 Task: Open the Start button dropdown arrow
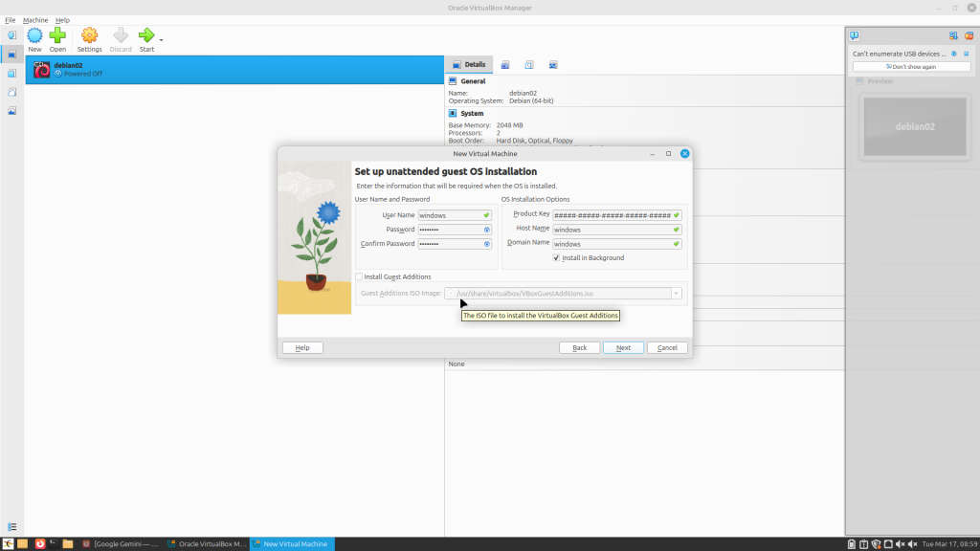pyautogui.click(x=161, y=40)
